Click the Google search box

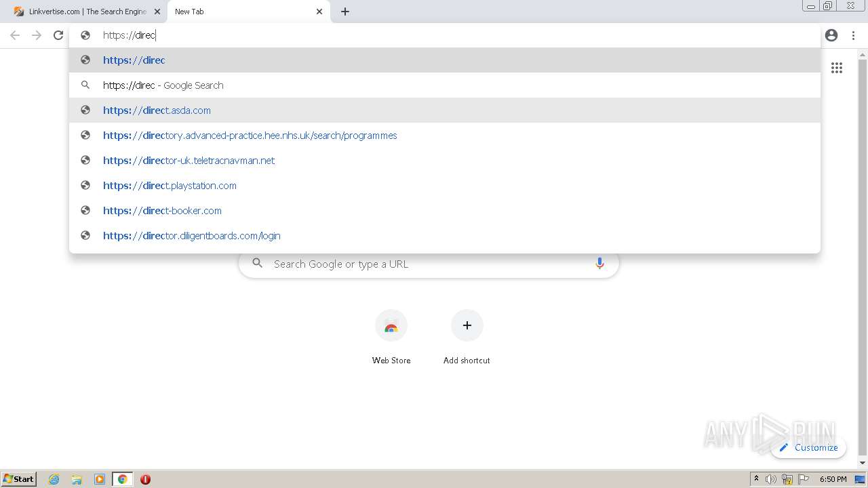coord(429,264)
